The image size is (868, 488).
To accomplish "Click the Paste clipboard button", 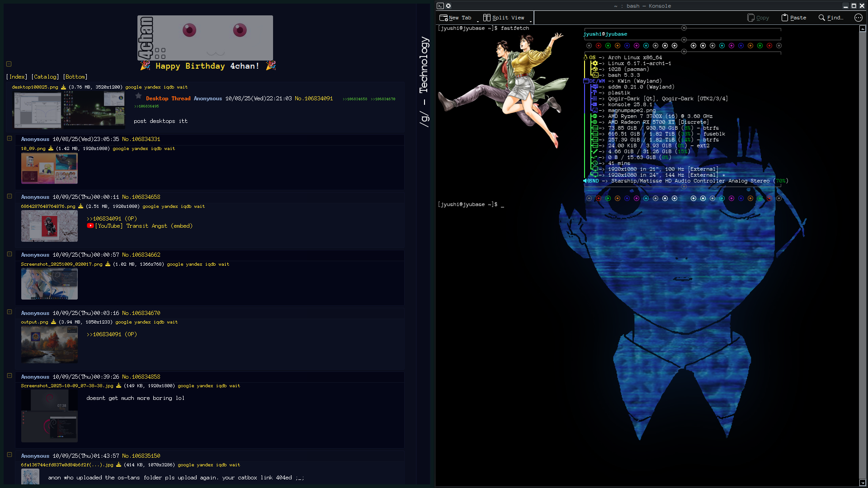I will coord(794,18).
